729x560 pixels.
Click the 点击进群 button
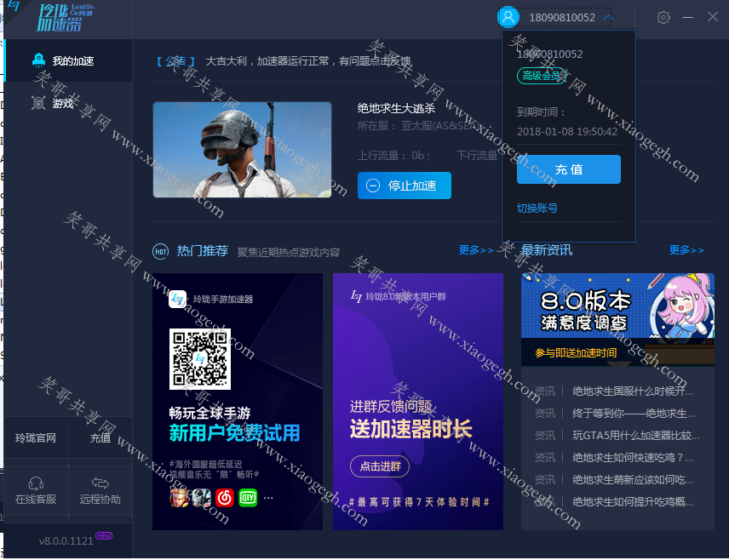pyautogui.click(x=379, y=466)
